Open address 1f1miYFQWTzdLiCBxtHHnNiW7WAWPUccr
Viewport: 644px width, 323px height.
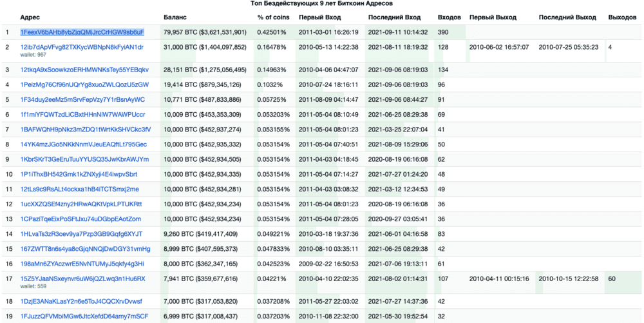[x=82, y=115]
